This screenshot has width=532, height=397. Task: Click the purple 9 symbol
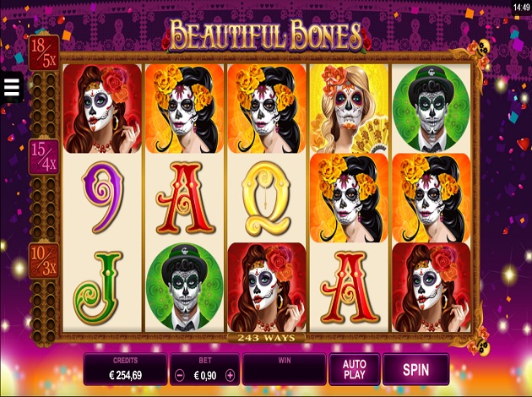pyautogui.click(x=102, y=197)
